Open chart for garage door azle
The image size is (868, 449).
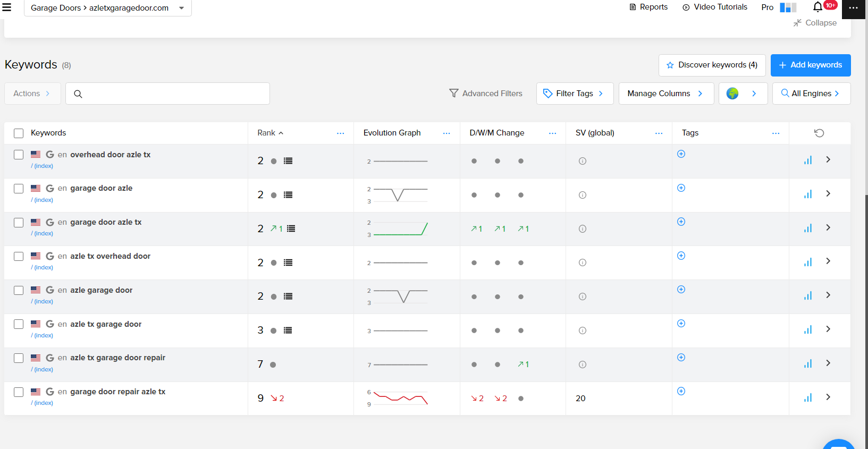808,194
